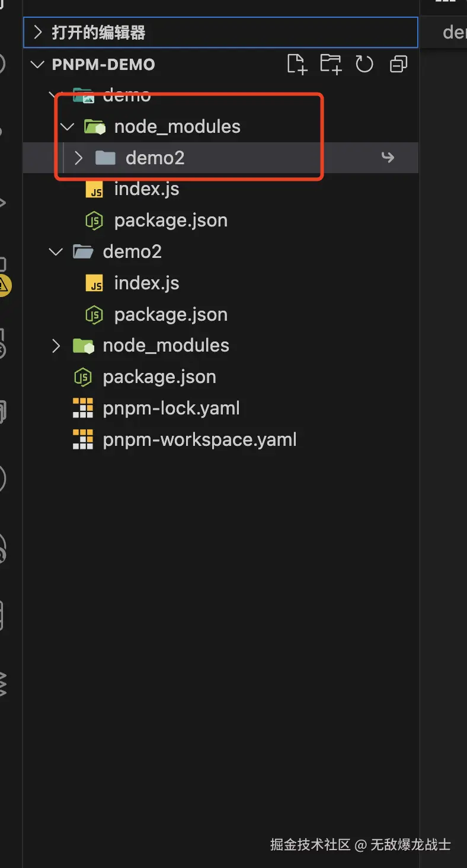Collapse the node_modules chevron inside demo

tap(68, 126)
